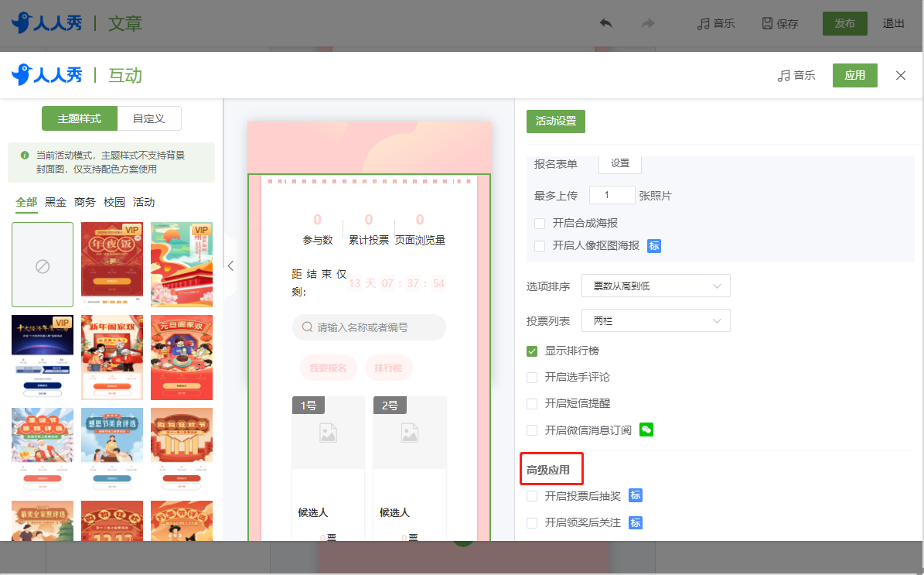Uncheck the 显示排行榜 checkbox
Viewport: 924px width, 575px height.
coord(531,351)
